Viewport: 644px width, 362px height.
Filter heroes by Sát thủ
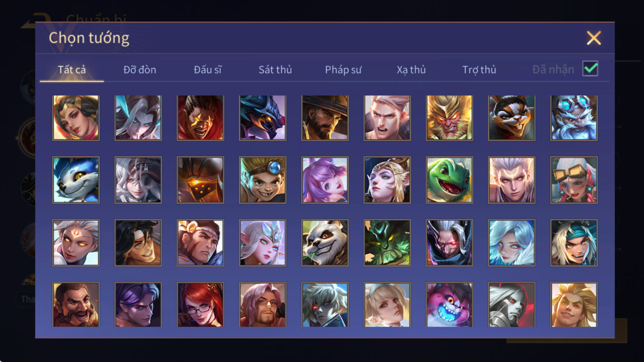pyautogui.click(x=275, y=70)
